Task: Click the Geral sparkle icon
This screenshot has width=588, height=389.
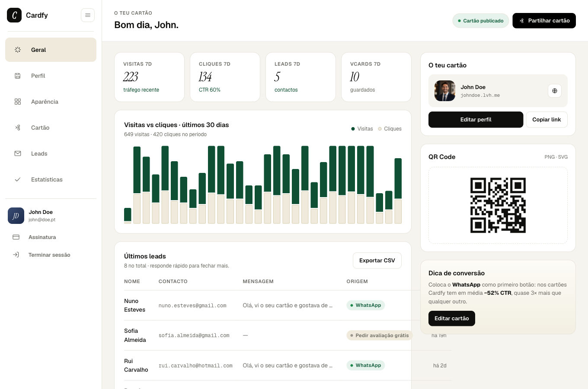Action: (x=18, y=50)
